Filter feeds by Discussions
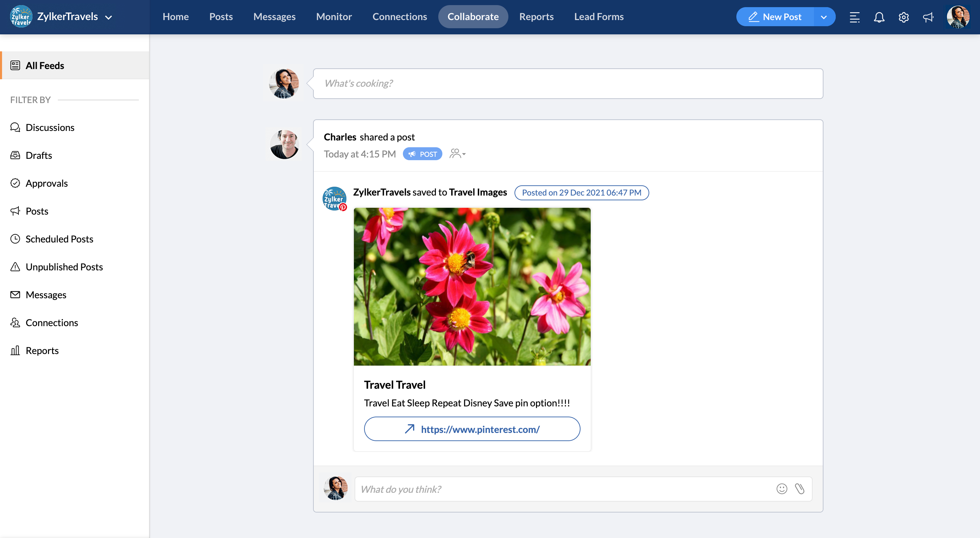The width and height of the screenshot is (980, 538). (50, 128)
